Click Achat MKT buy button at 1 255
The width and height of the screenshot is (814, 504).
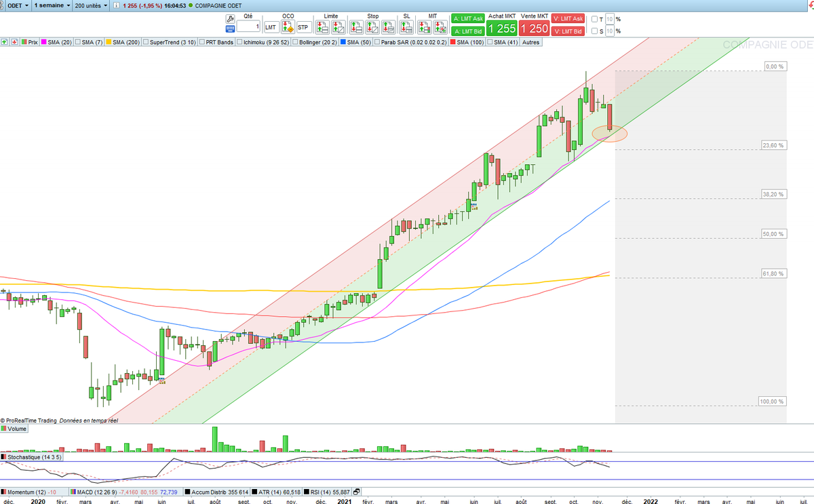click(502, 28)
